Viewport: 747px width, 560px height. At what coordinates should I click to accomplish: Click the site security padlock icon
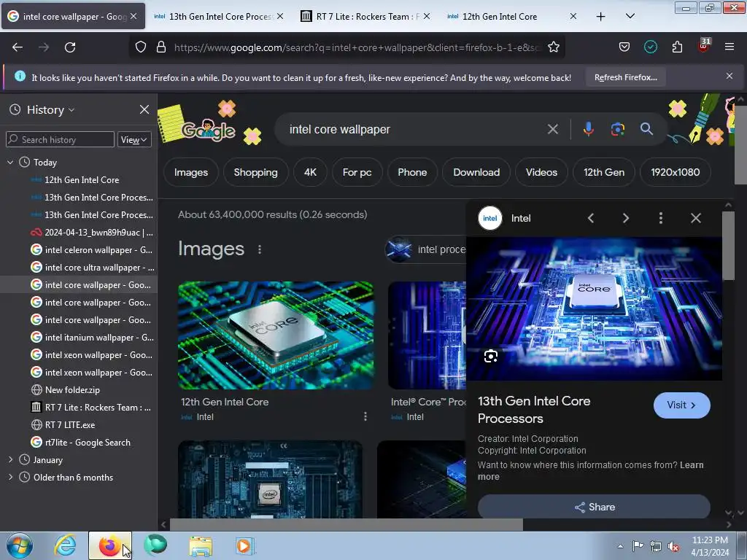(161, 47)
